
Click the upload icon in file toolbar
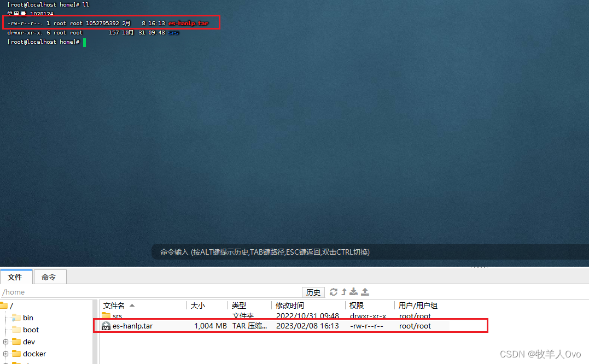[365, 292]
